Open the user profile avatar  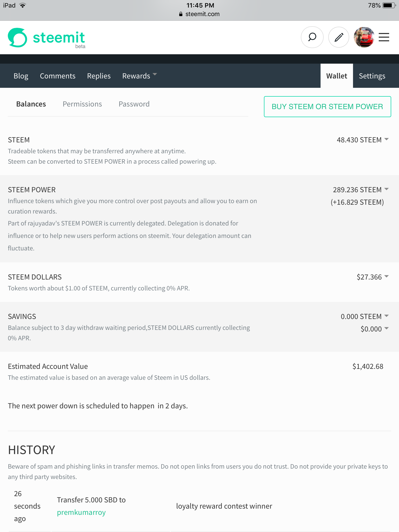coord(364,37)
